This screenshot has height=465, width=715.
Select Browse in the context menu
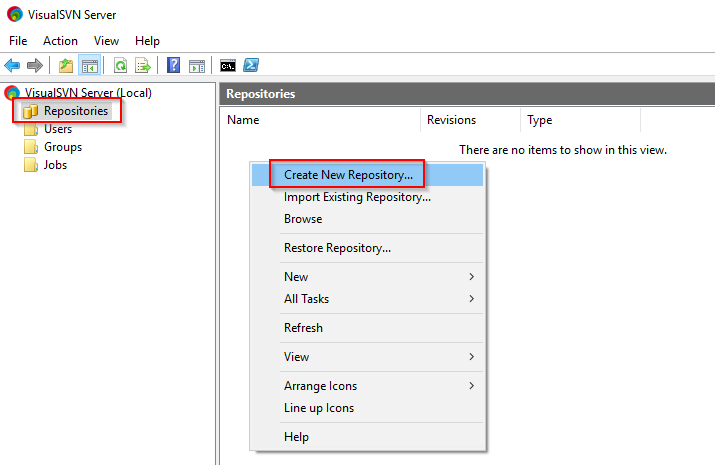[367, 219]
